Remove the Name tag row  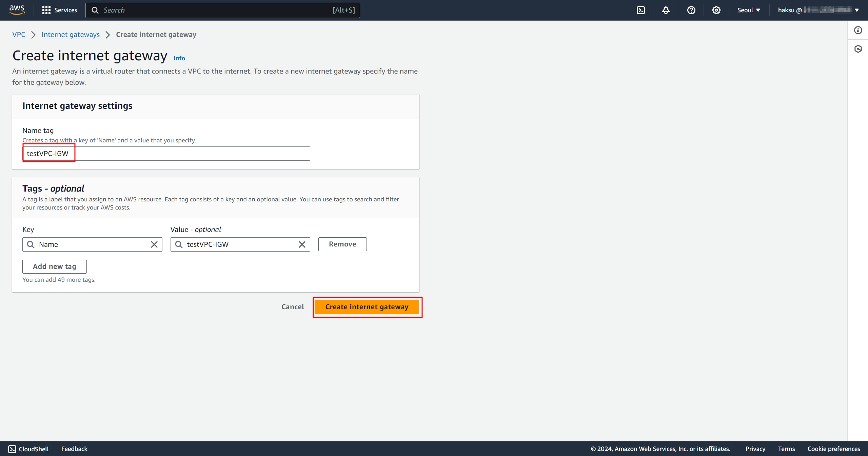(x=342, y=244)
